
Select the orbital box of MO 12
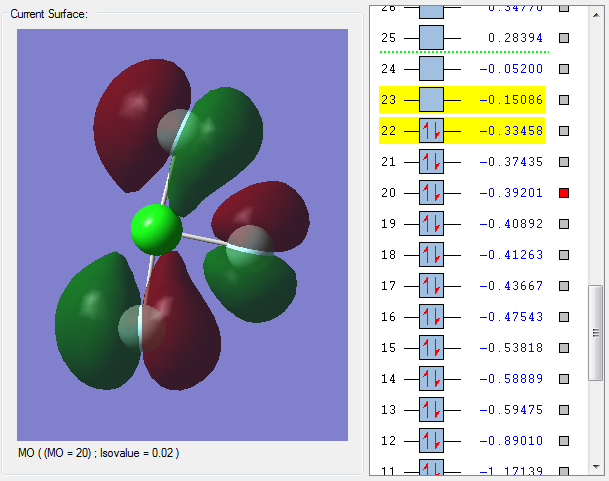coord(431,441)
